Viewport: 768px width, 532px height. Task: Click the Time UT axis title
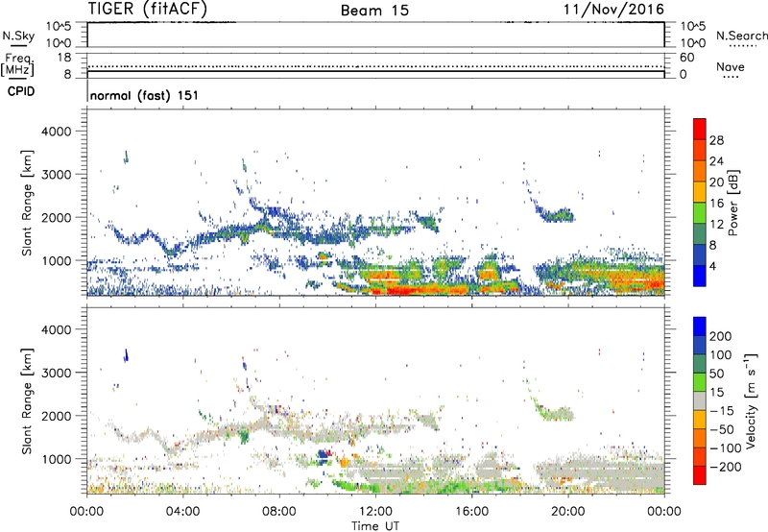point(375,525)
